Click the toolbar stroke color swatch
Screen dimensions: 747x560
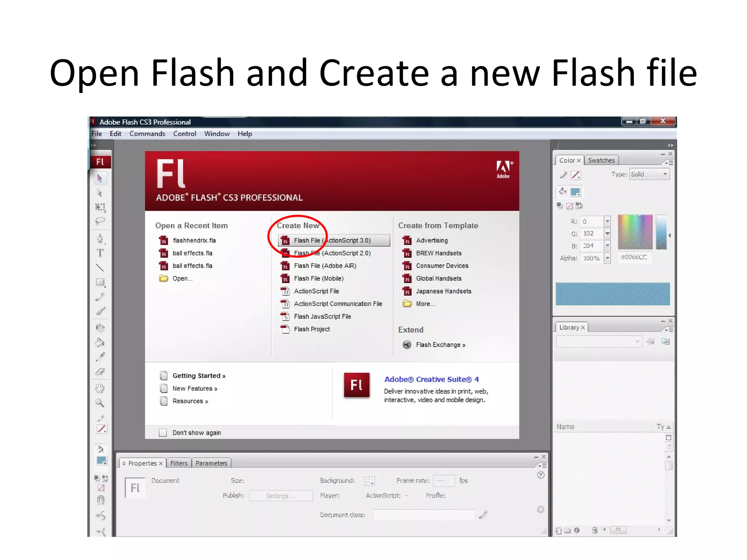[x=101, y=429]
